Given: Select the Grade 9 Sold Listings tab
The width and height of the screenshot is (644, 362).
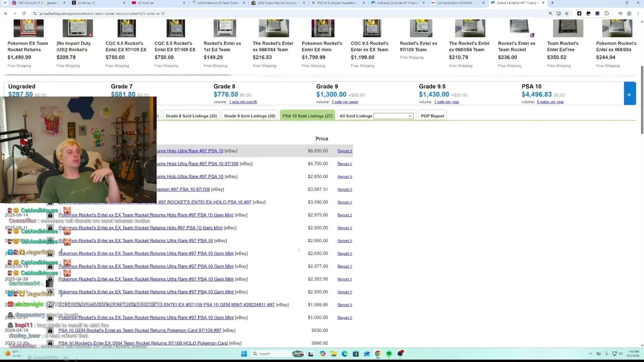Looking at the screenshot, I should coord(250,116).
